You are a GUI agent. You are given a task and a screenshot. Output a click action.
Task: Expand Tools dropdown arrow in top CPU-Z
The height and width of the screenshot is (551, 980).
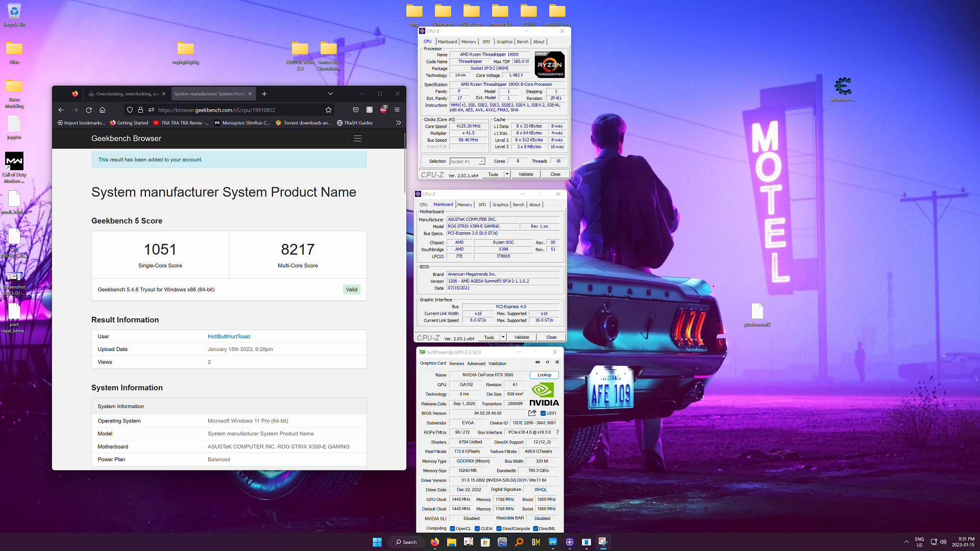(x=507, y=174)
